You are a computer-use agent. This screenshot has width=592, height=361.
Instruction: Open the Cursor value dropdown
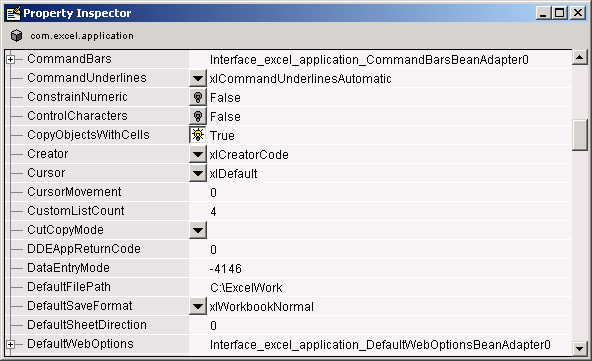pyautogui.click(x=198, y=173)
